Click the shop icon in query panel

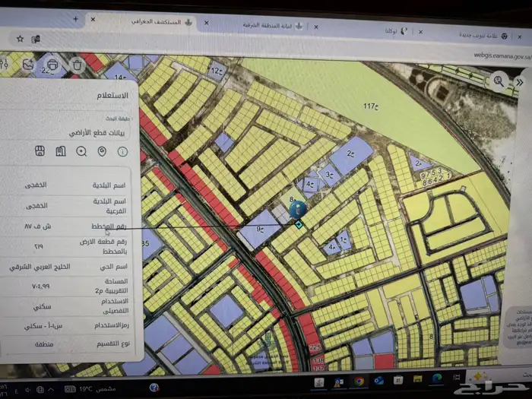[40, 152]
